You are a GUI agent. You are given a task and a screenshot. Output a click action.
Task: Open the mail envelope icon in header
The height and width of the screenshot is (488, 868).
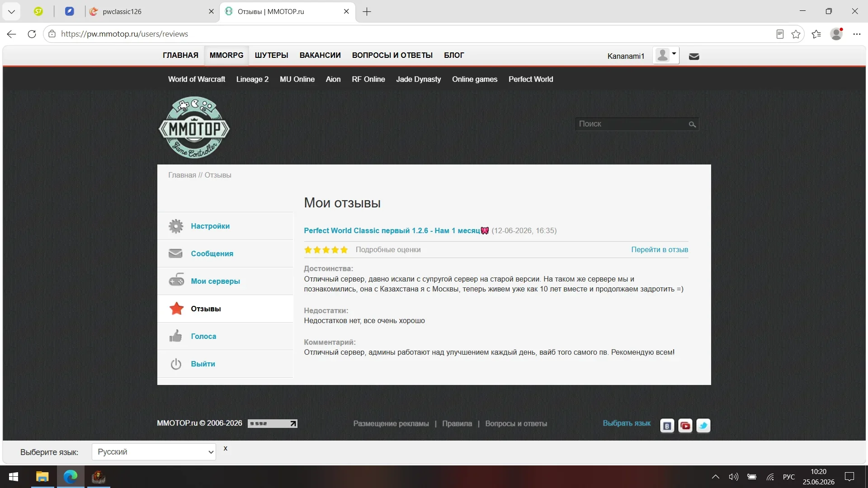tap(694, 56)
